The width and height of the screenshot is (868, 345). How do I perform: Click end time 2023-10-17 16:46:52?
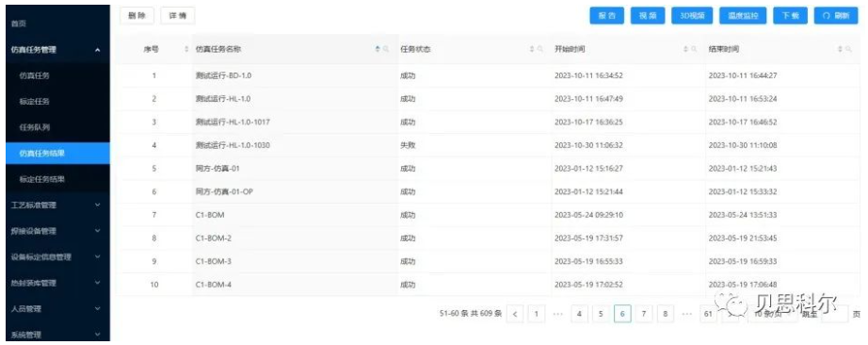click(743, 122)
